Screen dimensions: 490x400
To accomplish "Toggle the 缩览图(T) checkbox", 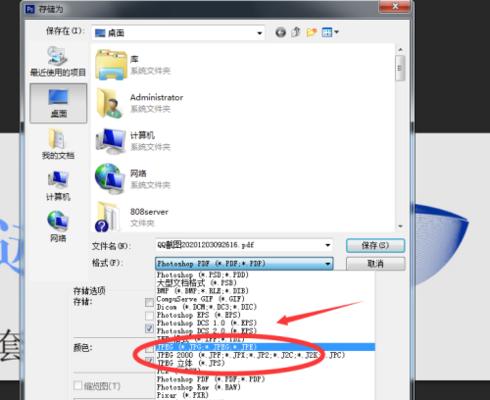I will 78,386.
